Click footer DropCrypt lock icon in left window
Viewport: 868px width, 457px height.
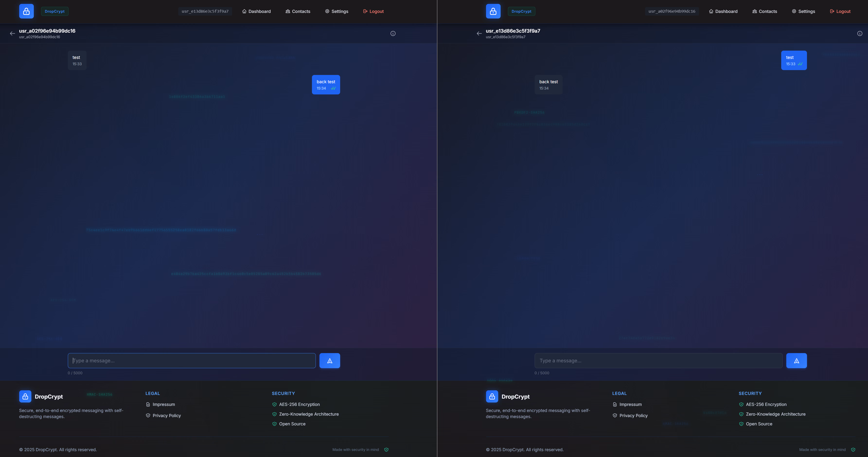point(25,396)
